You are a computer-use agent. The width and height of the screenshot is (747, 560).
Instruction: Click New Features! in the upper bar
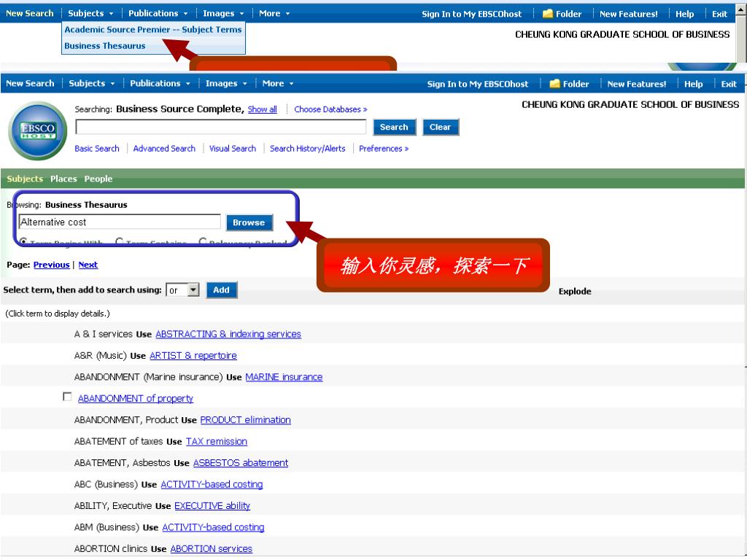click(x=628, y=15)
